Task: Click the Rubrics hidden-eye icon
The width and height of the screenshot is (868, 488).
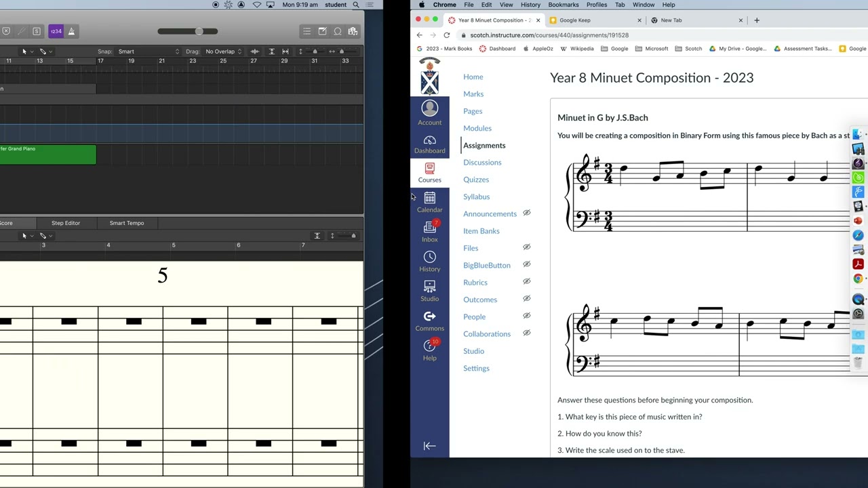Action: click(526, 281)
